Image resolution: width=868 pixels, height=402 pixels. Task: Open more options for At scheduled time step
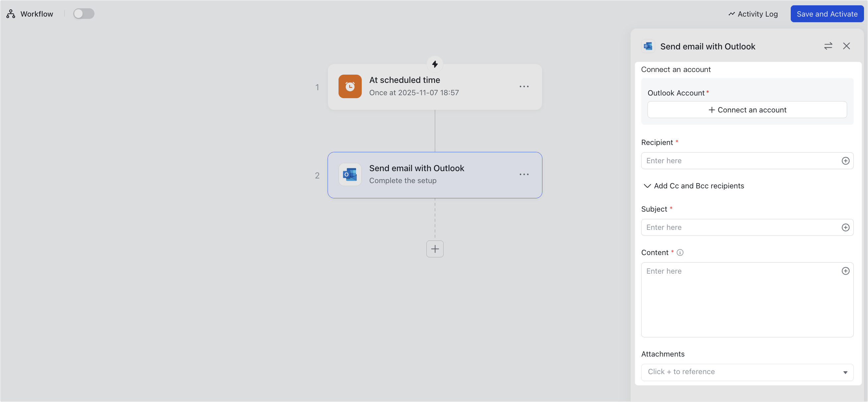(x=524, y=87)
